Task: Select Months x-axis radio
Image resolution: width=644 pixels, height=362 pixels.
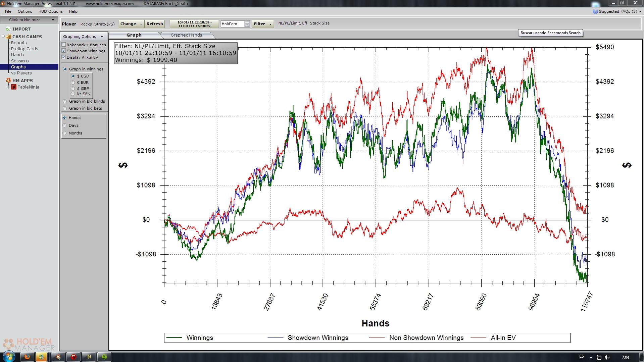Action: click(x=65, y=133)
